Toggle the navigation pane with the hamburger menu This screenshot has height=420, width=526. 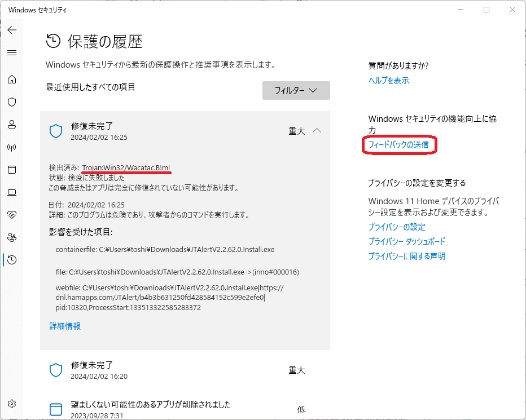[x=12, y=52]
